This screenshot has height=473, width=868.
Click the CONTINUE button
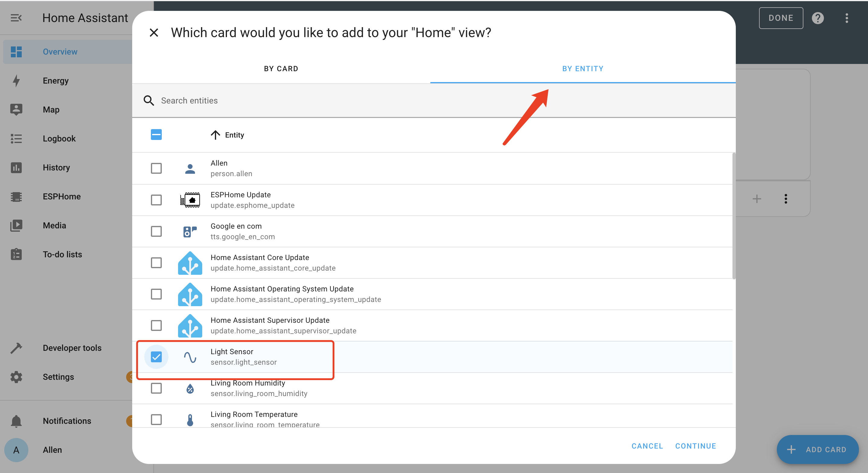click(x=695, y=446)
